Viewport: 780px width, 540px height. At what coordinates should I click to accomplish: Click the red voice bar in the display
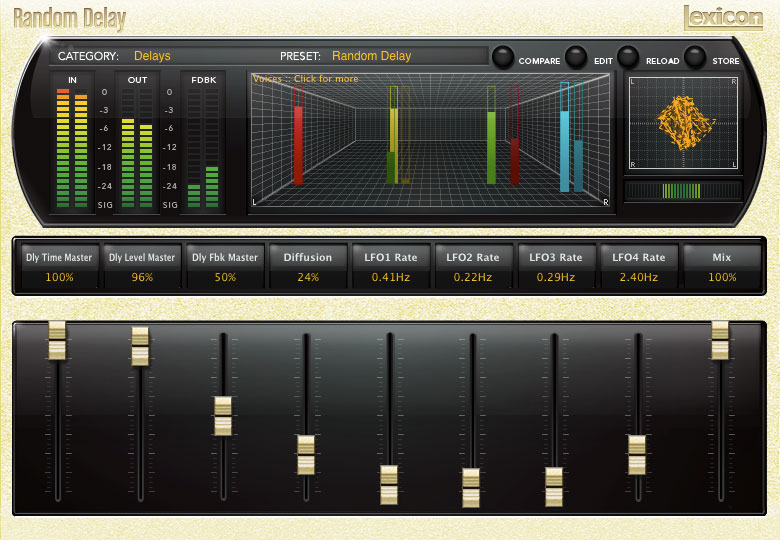tap(298, 145)
